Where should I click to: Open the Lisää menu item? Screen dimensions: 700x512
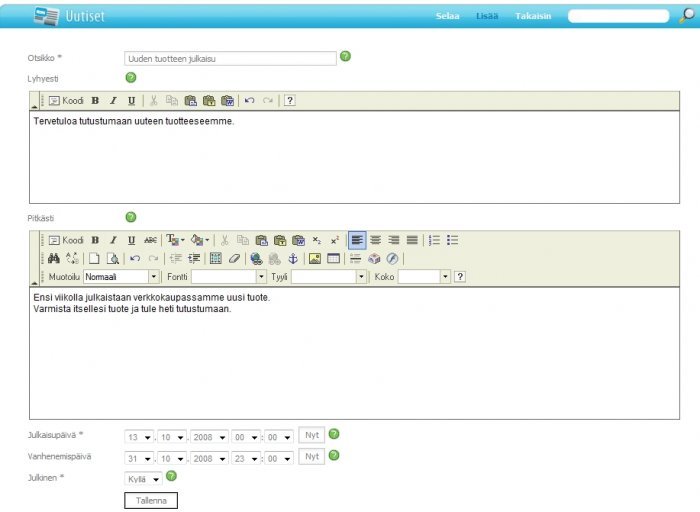tap(487, 16)
